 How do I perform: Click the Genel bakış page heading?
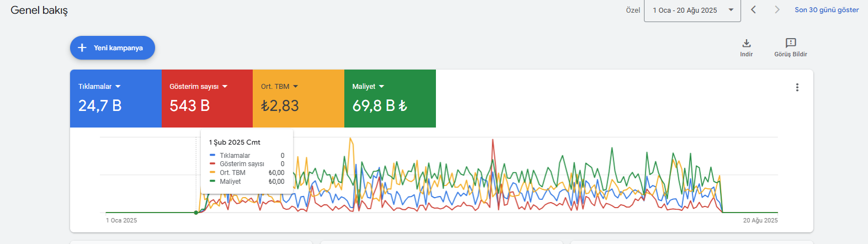pos(39,10)
